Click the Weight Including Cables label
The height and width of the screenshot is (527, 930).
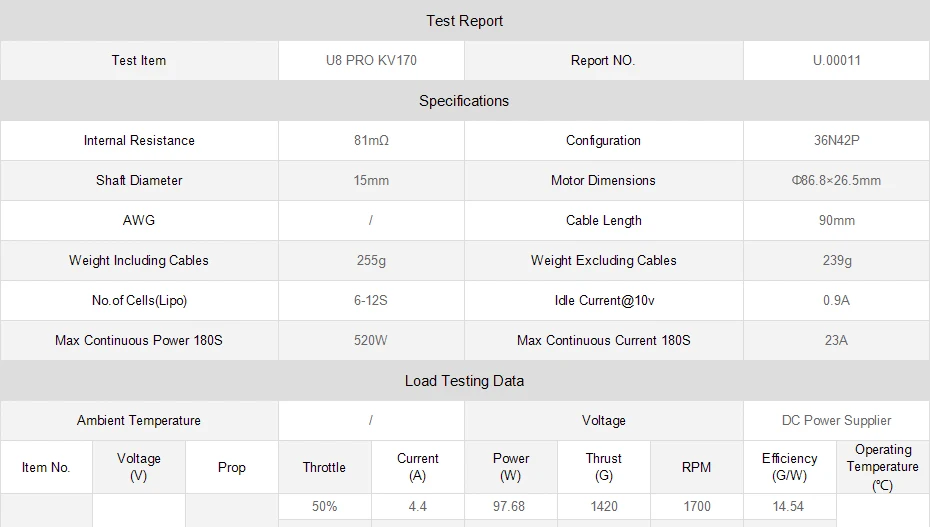coord(139,260)
